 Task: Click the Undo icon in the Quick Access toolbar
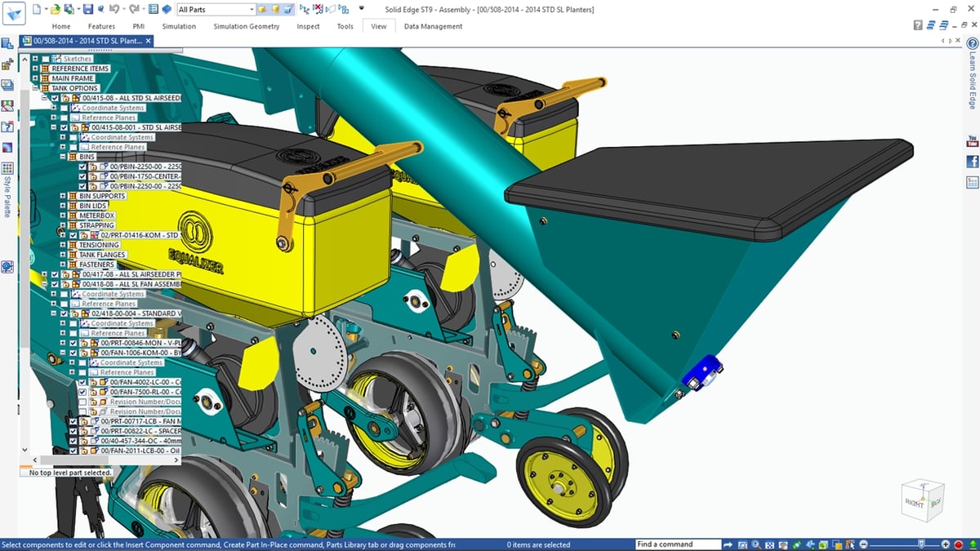(115, 9)
